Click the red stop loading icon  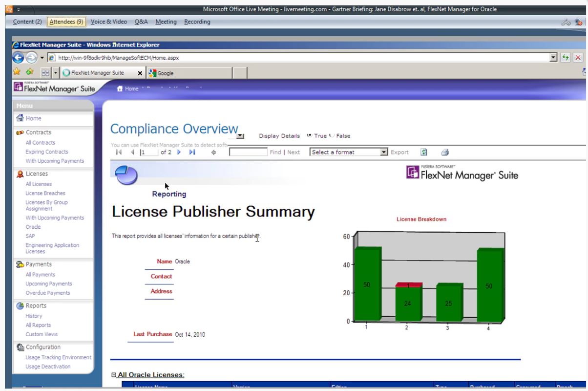[x=578, y=58]
